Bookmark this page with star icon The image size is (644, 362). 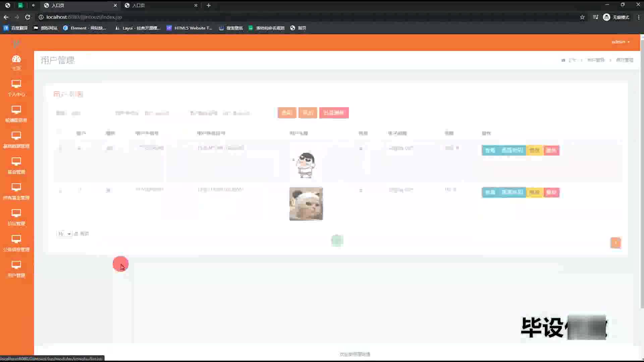(x=582, y=17)
